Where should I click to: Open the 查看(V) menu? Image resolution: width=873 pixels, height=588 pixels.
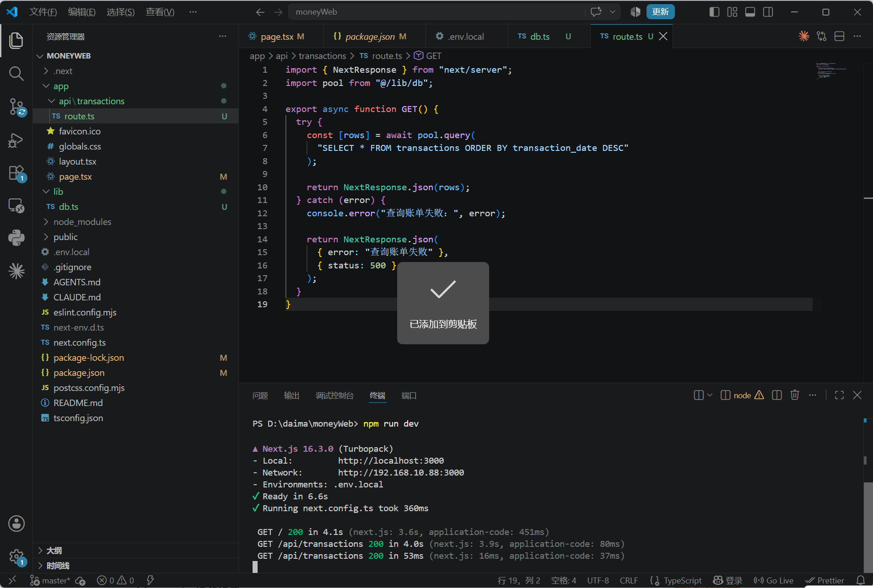(x=160, y=12)
